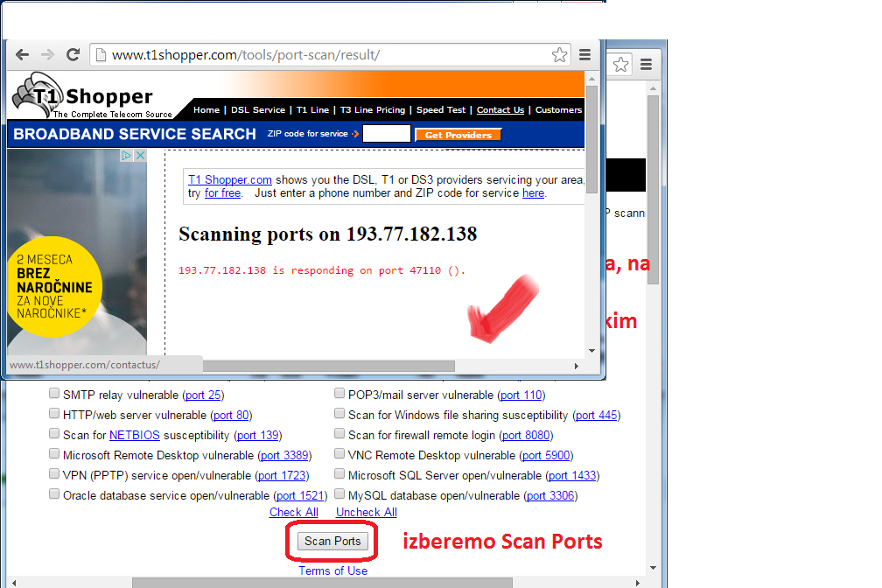Open the DSL Service nav item
The image size is (882, 588).
pyautogui.click(x=257, y=109)
